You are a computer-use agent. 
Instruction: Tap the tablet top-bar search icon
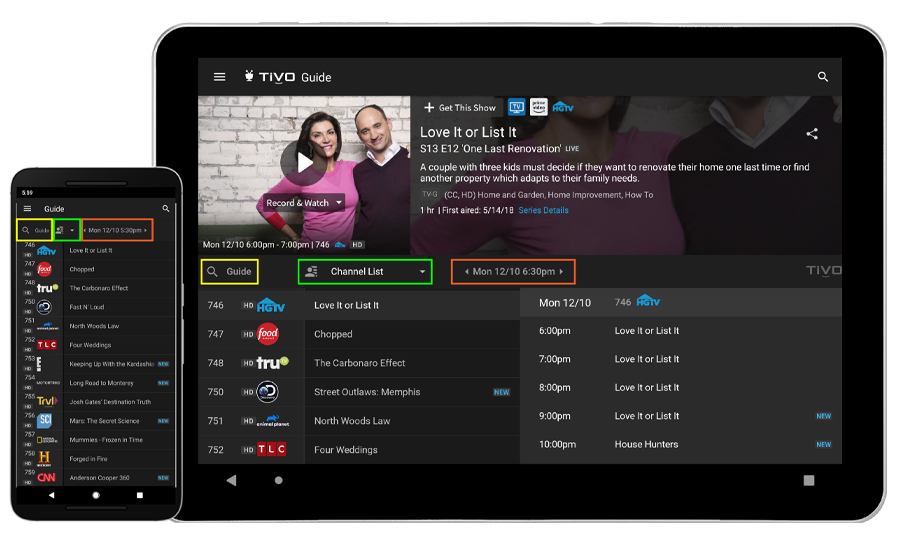click(823, 76)
